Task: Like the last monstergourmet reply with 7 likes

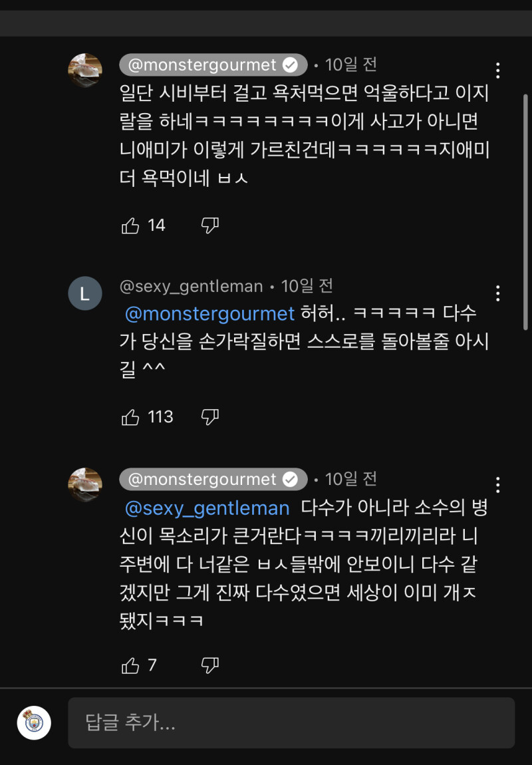Action: (x=130, y=666)
